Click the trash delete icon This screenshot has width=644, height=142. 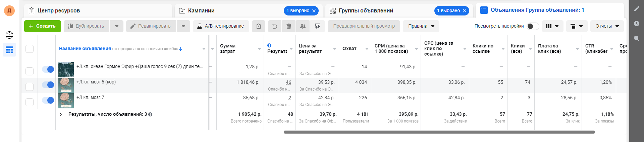289,26
